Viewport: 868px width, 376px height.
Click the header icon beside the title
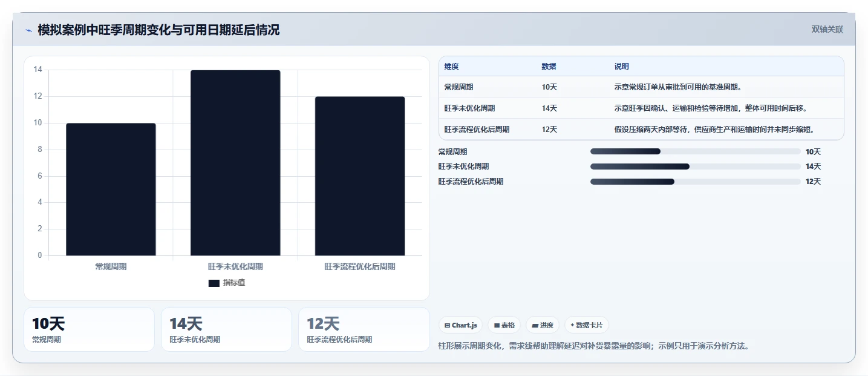tap(28, 30)
